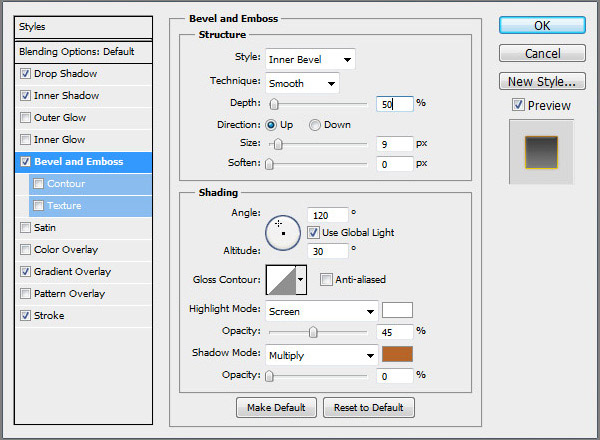Enable the Anti-aliased checkbox

[x=326, y=280]
